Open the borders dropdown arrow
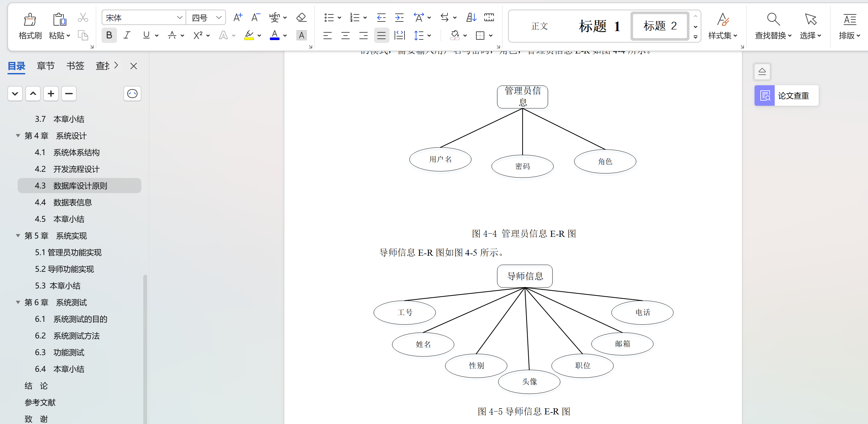 [x=491, y=35]
